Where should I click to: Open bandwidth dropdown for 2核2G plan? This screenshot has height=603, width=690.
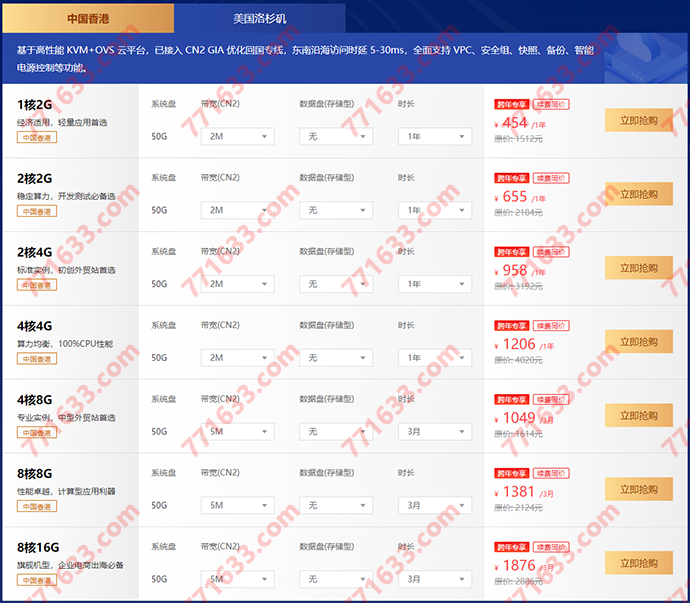click(238, 210)
